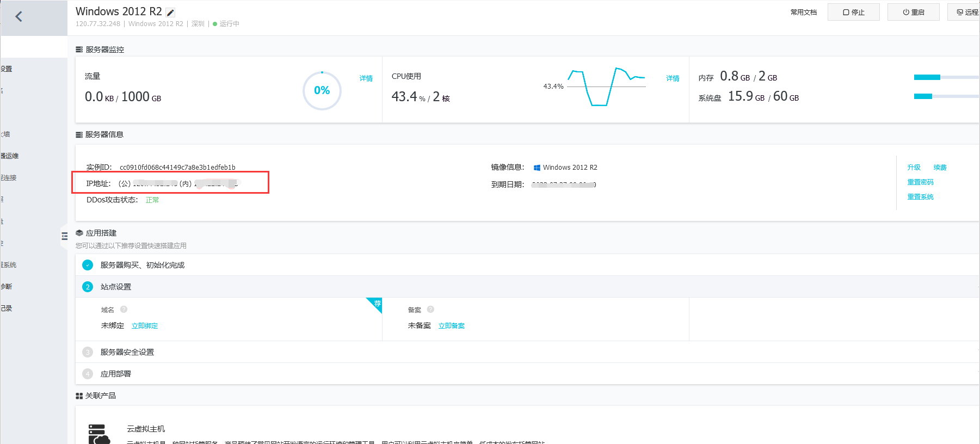Click the 云虚拟主机 product icon

click(x=99, y=435)
